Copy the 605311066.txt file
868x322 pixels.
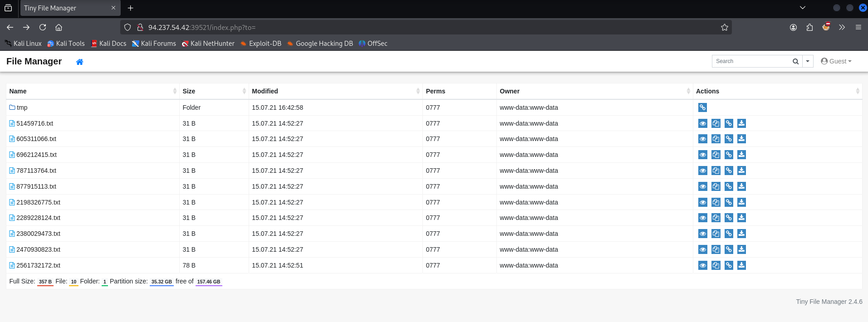coord(716,139)
